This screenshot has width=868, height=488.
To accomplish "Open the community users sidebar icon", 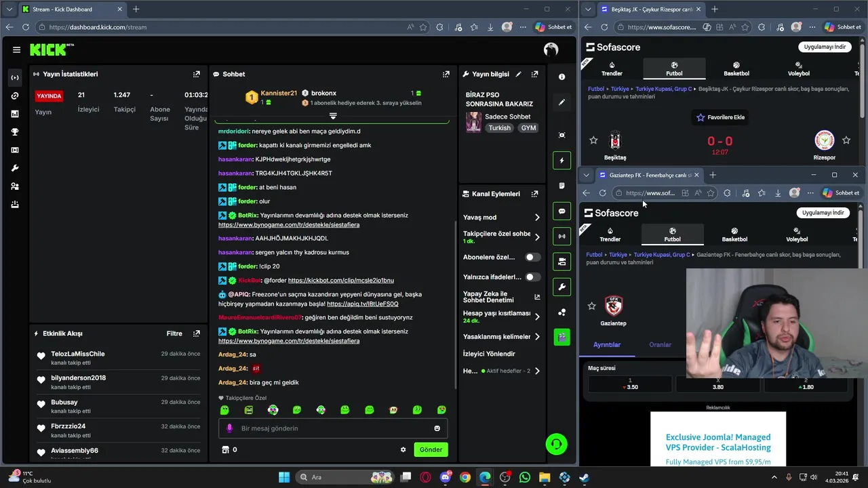I will (x=15, y=186).
